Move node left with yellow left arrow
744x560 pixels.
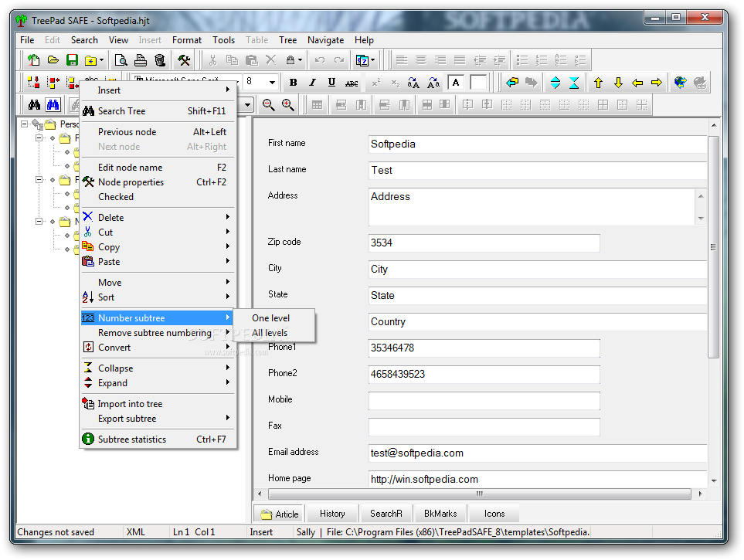[x=637, y=83]
